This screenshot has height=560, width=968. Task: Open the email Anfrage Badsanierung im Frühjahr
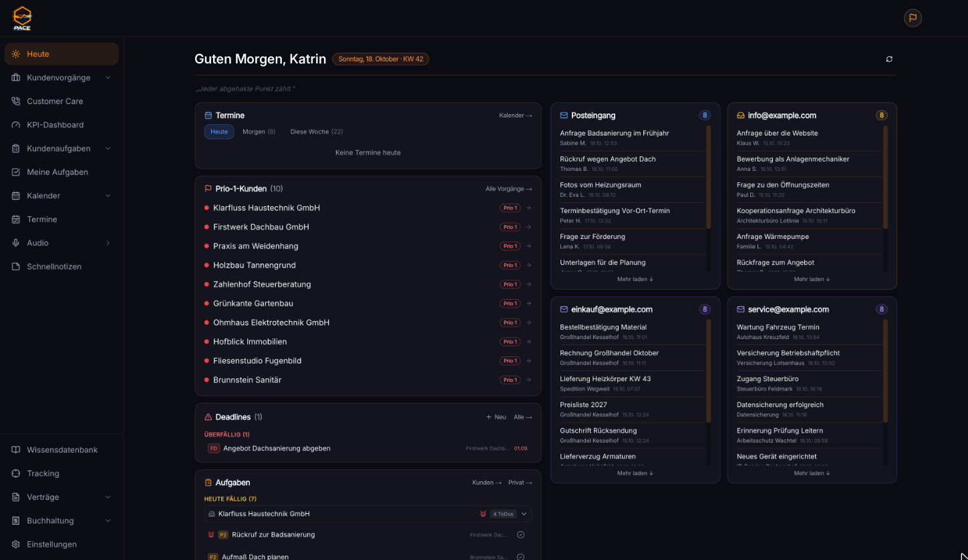click(632, 137)
